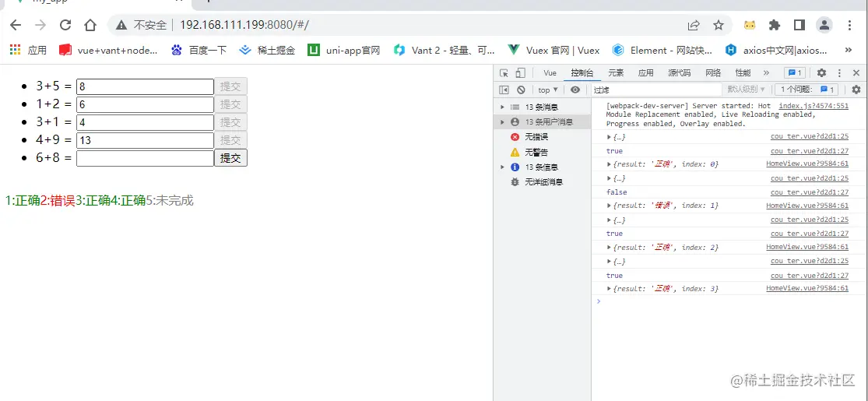Open the 百度一下 bookmark
Screen dimensions: 868x401
199,51
